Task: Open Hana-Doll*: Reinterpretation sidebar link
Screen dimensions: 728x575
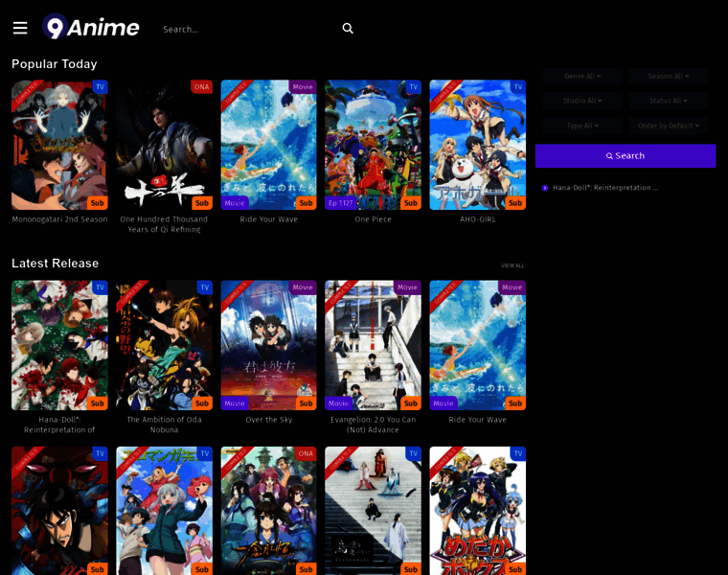Action: tap(605, 188)
